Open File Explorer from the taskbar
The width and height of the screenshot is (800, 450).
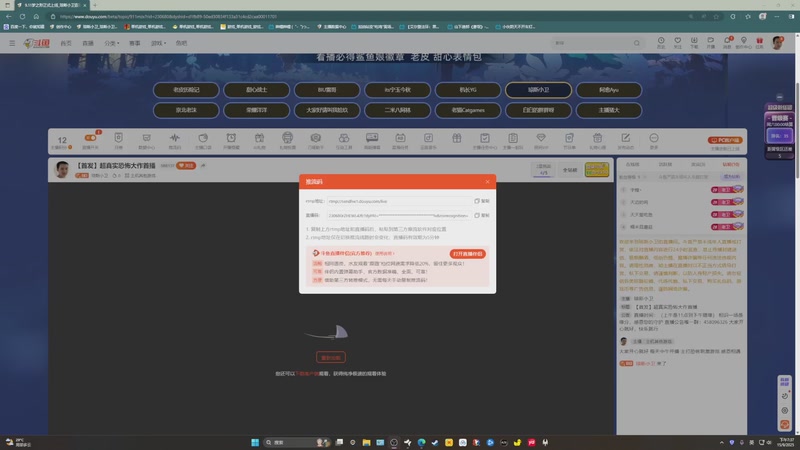pyautogui.click(x=366, y=442)
